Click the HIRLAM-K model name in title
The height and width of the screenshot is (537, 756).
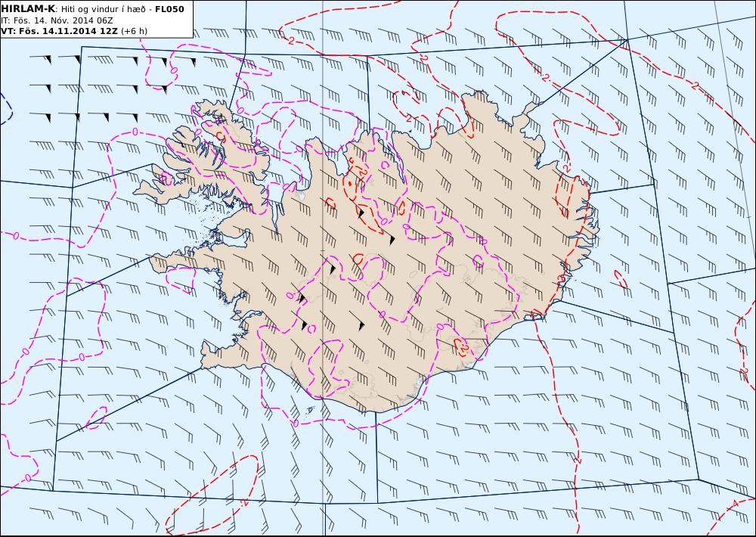(28, 9)
